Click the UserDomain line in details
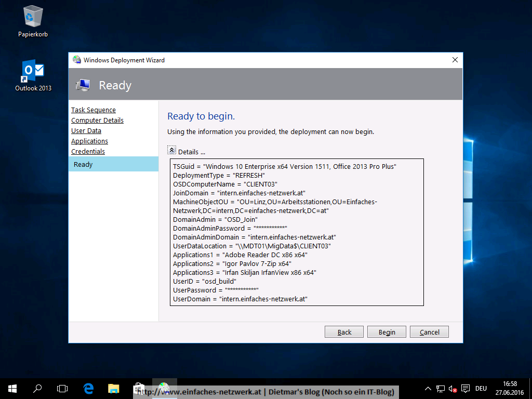 pyautogui.click(x=240, y=299)
